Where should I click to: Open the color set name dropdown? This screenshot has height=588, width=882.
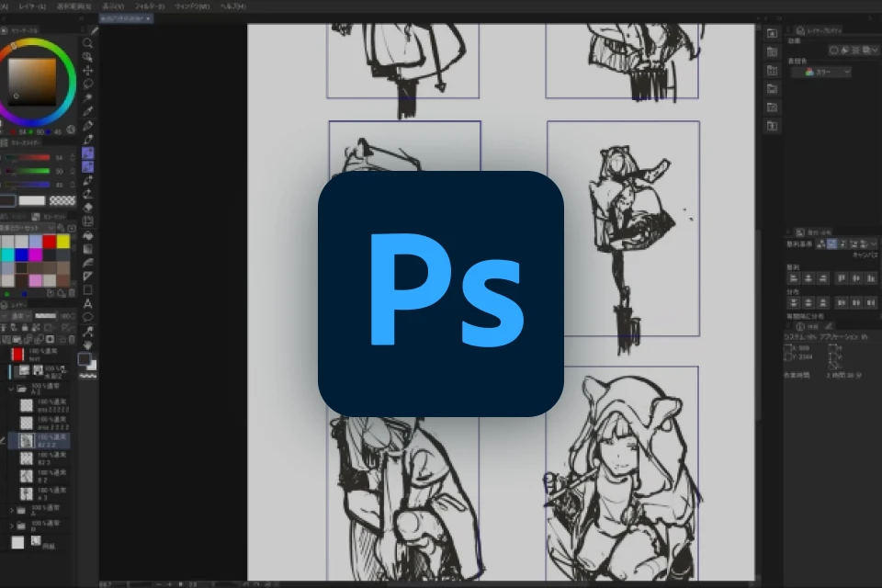coord(27,228)
